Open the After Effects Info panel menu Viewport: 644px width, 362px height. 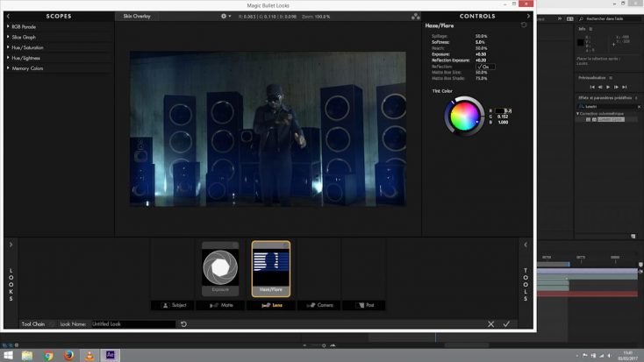pos(590,29)
